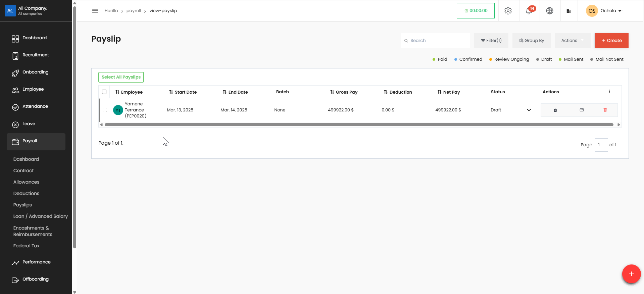644x294 pixels.
Task: Open Allowances in the Payroll submenu
Action: (26, 182)
